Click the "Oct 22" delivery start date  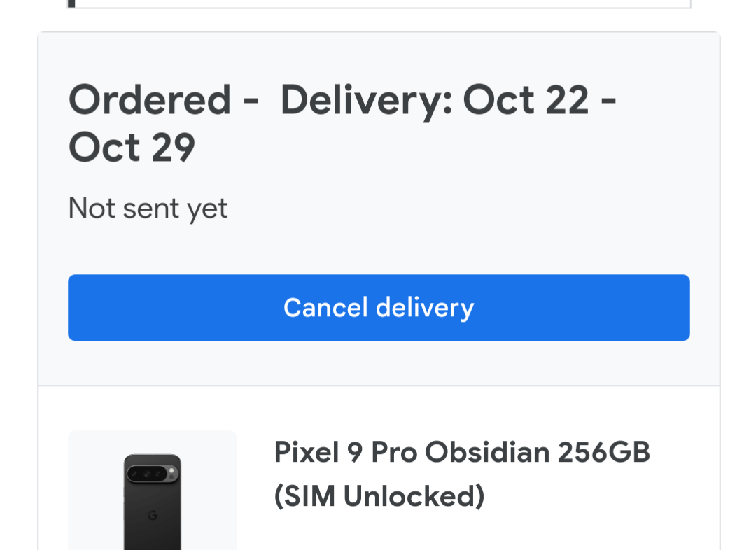coord(526,99)
